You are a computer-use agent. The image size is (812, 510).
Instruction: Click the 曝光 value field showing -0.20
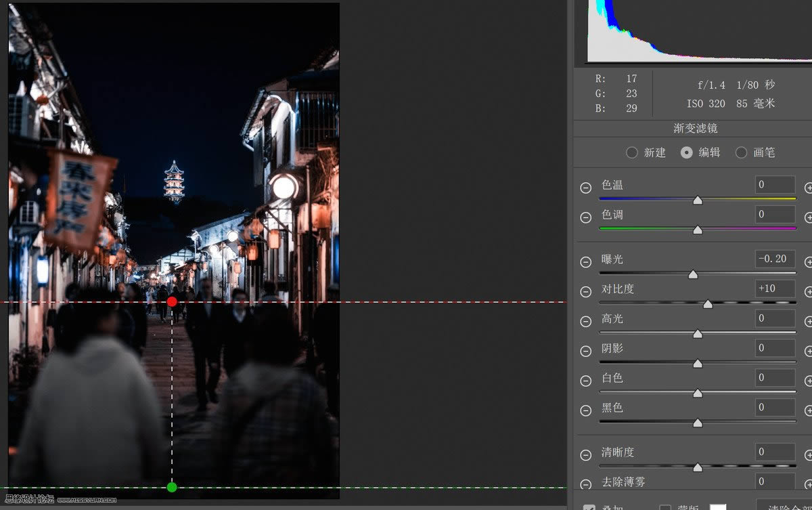pyautogui.click(x=774, y=259)
